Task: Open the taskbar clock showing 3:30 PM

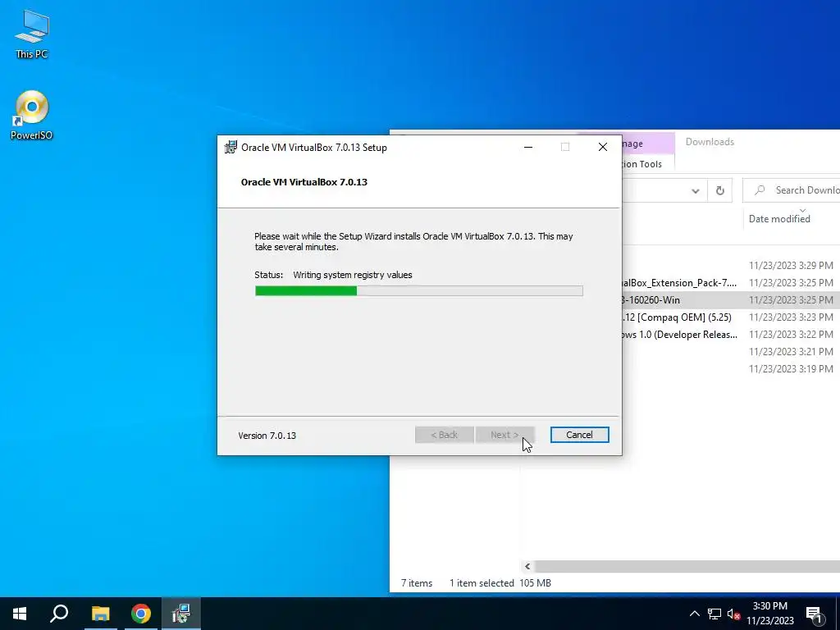Action: (x=769, y=614)
